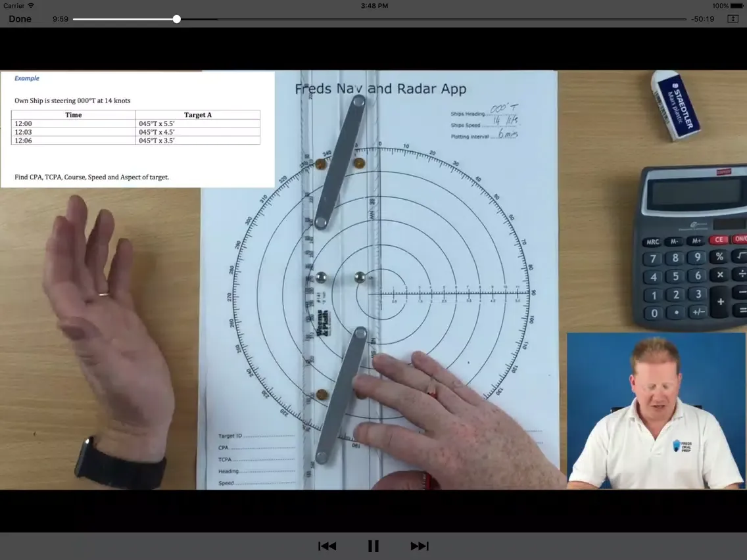Click the elapsed time 9:59
Image resolution: width=747 pixels, height=560 pixels.
[x=60, y=19]
